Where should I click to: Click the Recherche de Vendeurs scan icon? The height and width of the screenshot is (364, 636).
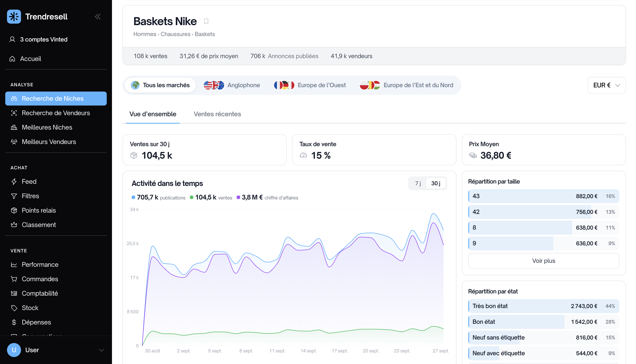(14, 113)
